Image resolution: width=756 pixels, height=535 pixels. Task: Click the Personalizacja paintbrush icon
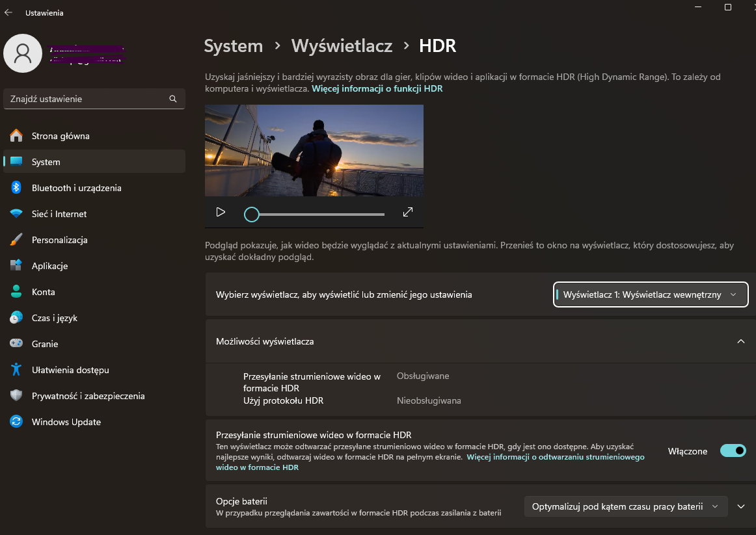[16, 240]
